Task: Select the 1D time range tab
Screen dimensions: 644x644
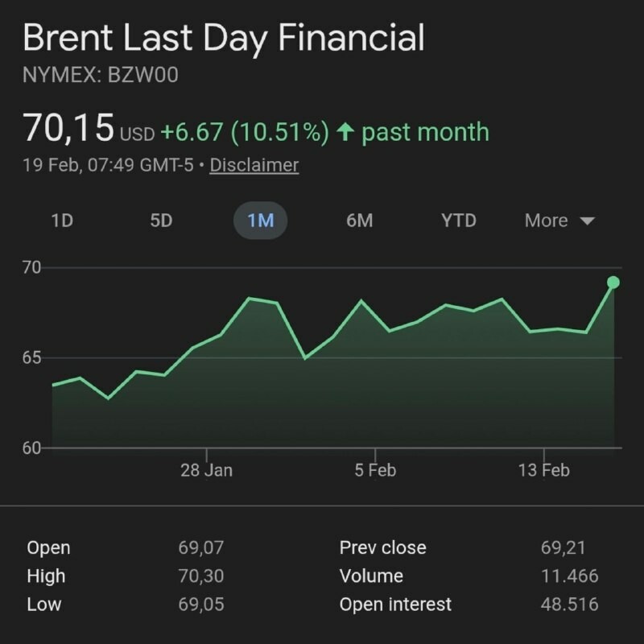Action: pos(62,221)
